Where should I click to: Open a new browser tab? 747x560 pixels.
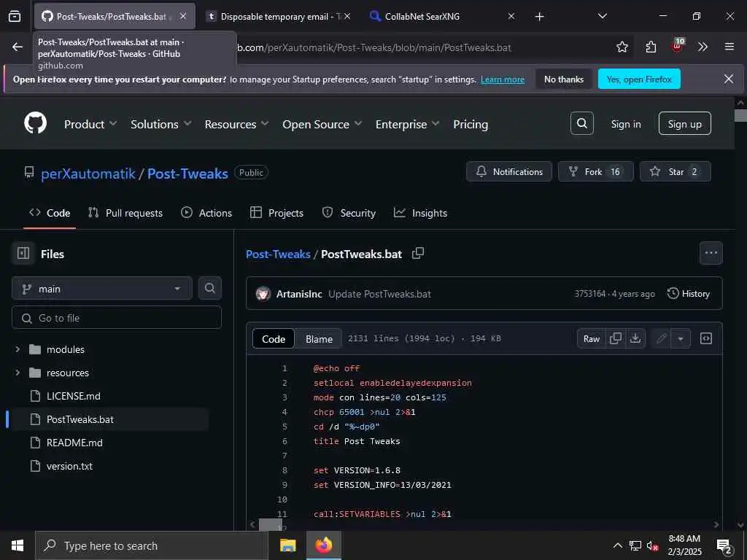539,17
